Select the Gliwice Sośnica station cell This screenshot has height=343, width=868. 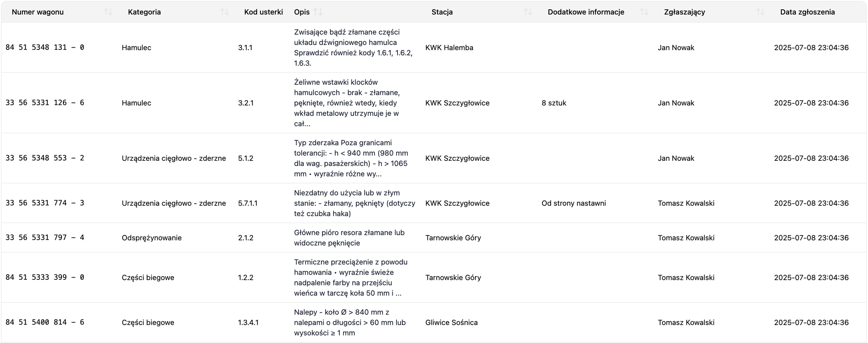click(x=451, y=323)
